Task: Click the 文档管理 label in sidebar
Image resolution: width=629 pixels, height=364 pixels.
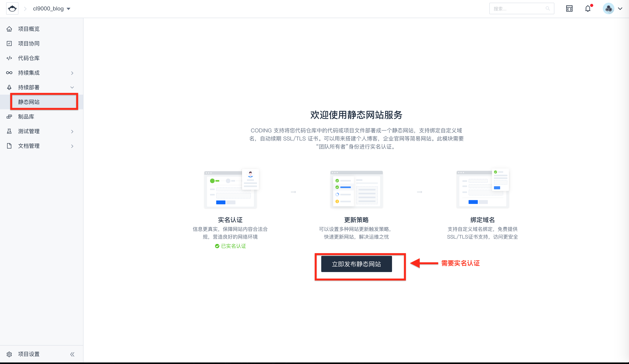Action: point(29,146)
